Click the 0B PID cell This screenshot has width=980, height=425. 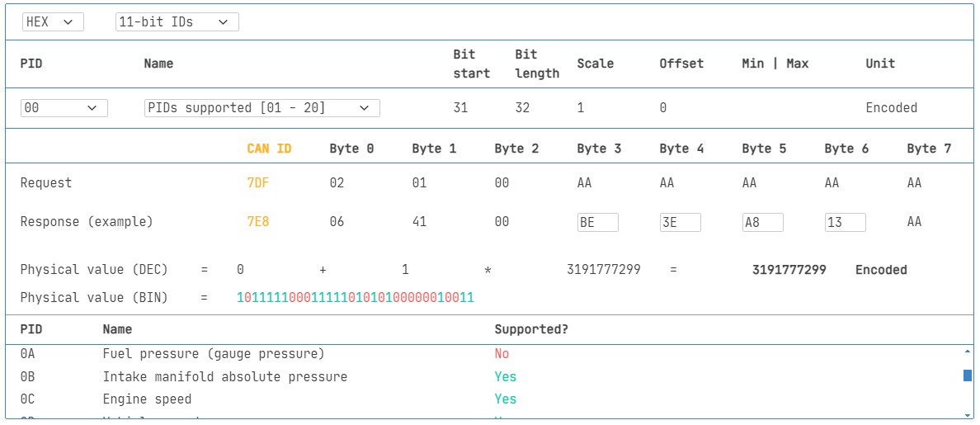tap(29, 377)
